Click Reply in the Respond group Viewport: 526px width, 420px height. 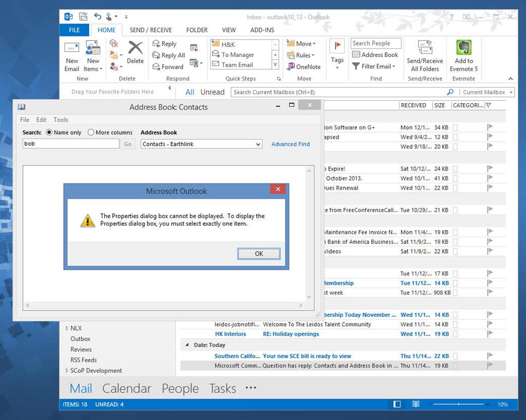coord(164,44)
